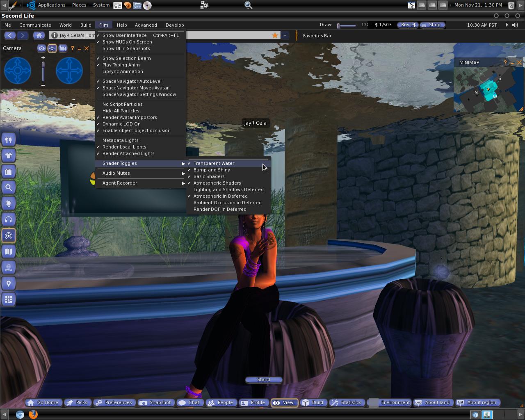Screen dimensions: 525x420
Task: Open Statistics from the bottom toolbar
Action: [347, 402]
